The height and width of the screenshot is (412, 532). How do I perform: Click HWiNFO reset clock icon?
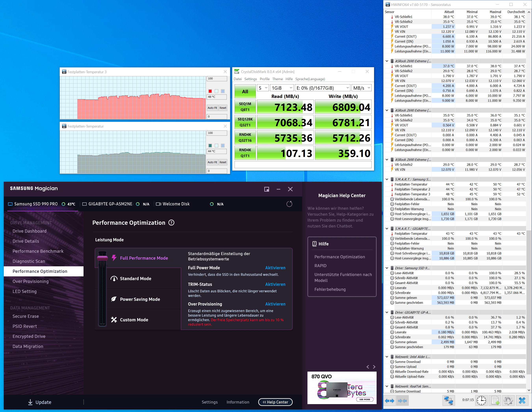481,400
